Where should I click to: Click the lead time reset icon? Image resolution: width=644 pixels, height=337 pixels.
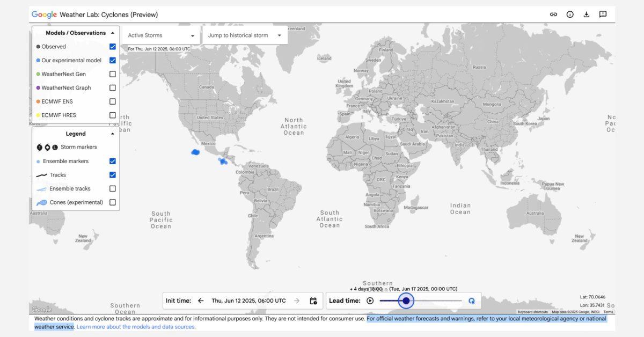point(471,301)
